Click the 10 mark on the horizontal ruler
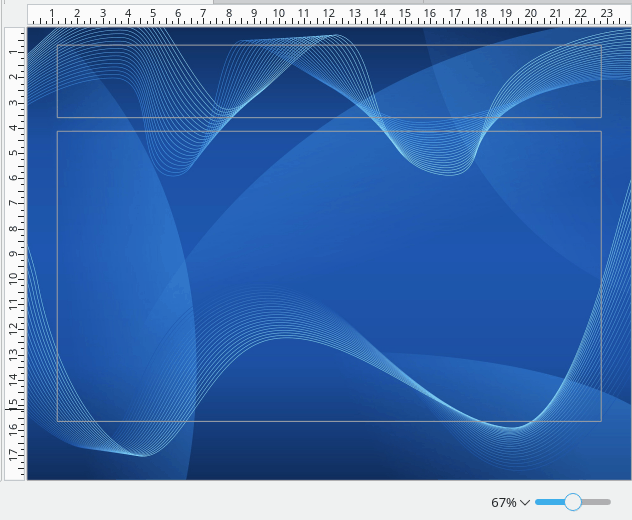632x520 pixels. [278, 14]
